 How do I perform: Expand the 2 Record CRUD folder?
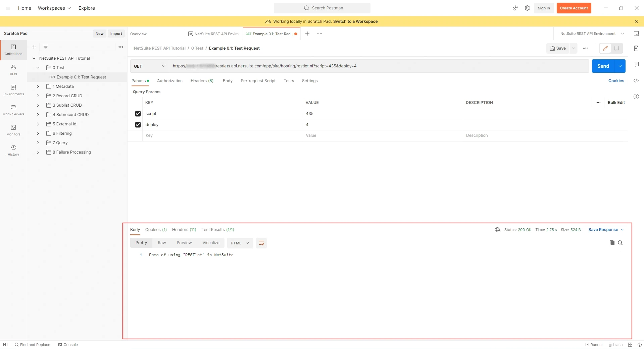point(38,96)
